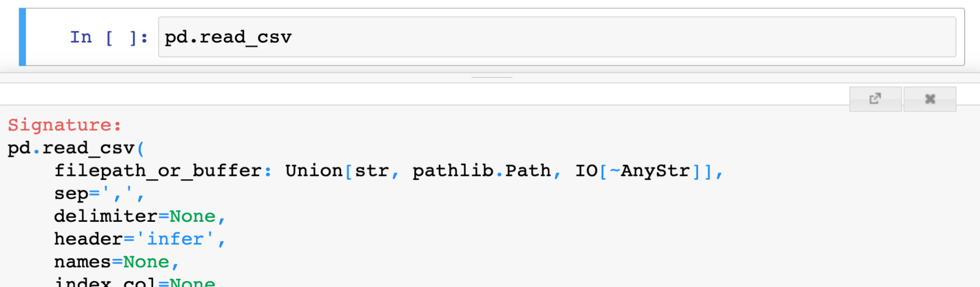Click pd.read_csv( in the signature

[76, 148]
